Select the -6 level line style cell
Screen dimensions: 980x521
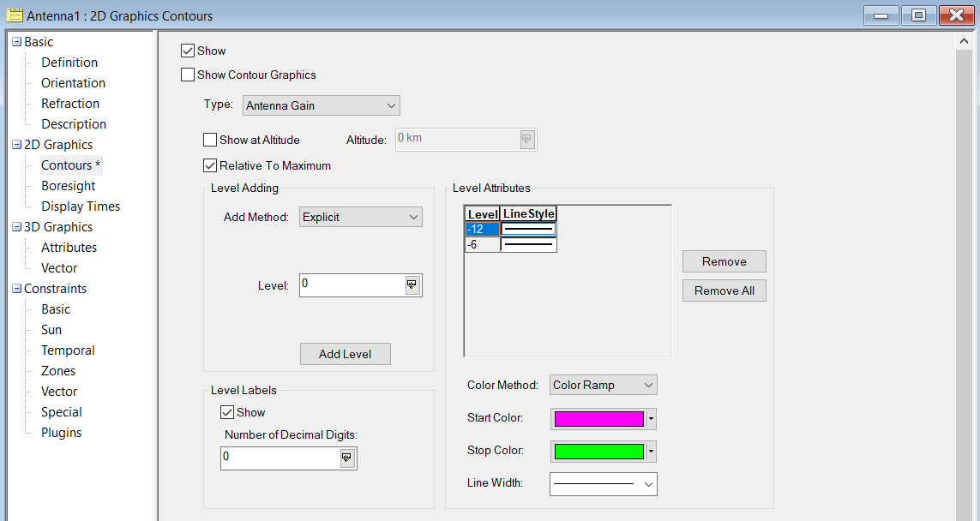(x=528, y=244)
